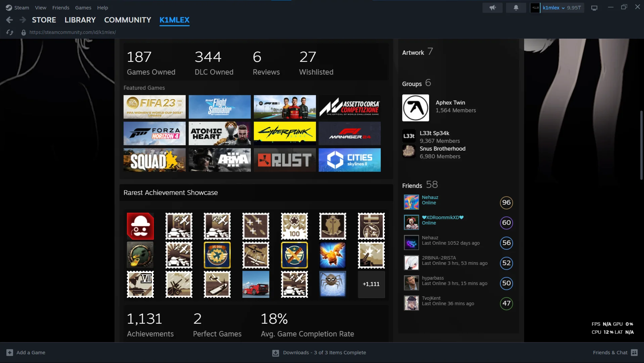This screenshot has width=644, height=363.
Task: Click the red car achievement icon
Action: (x=256, y=284)
